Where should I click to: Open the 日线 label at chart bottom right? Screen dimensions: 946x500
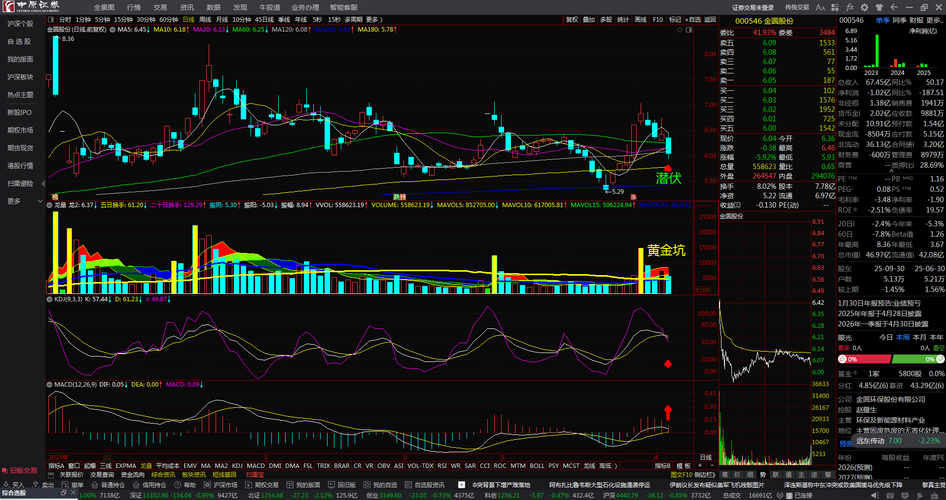705,457
